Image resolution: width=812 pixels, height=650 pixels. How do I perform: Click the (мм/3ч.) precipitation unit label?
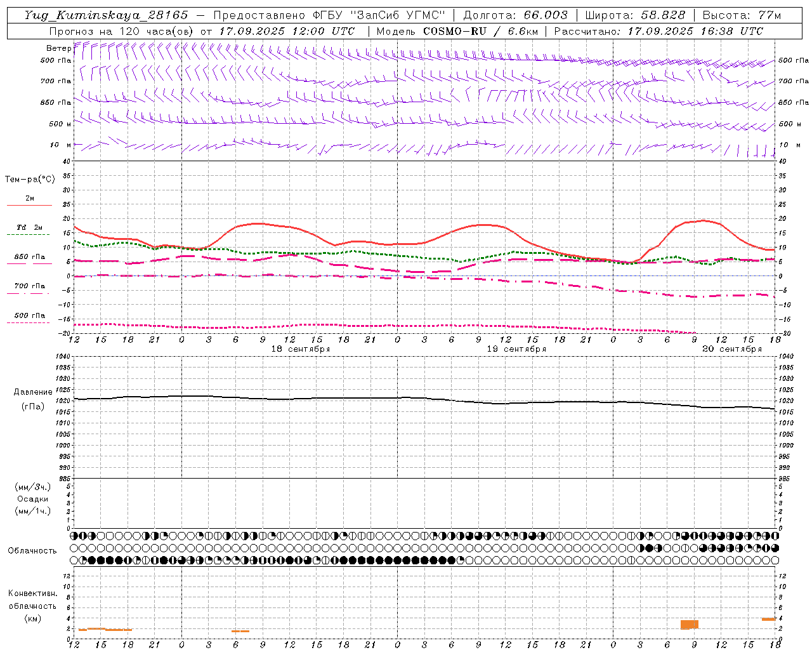coord(33,487)
